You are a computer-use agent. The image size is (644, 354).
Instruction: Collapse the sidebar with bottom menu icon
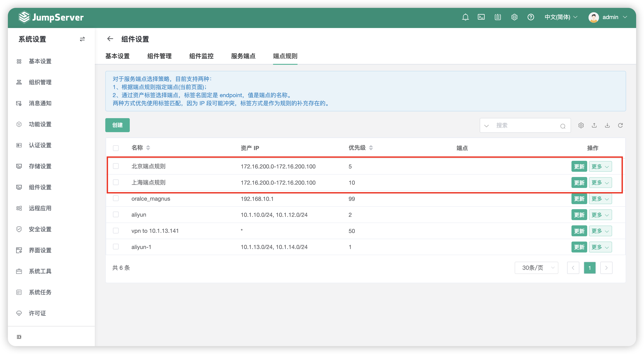tap(19, 337)
